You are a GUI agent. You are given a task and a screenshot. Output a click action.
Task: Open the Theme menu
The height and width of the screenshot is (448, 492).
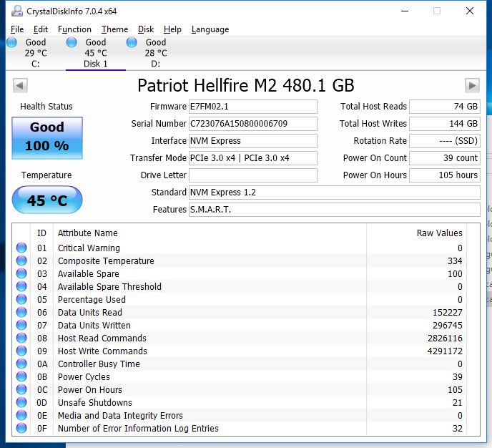point(114,29)
